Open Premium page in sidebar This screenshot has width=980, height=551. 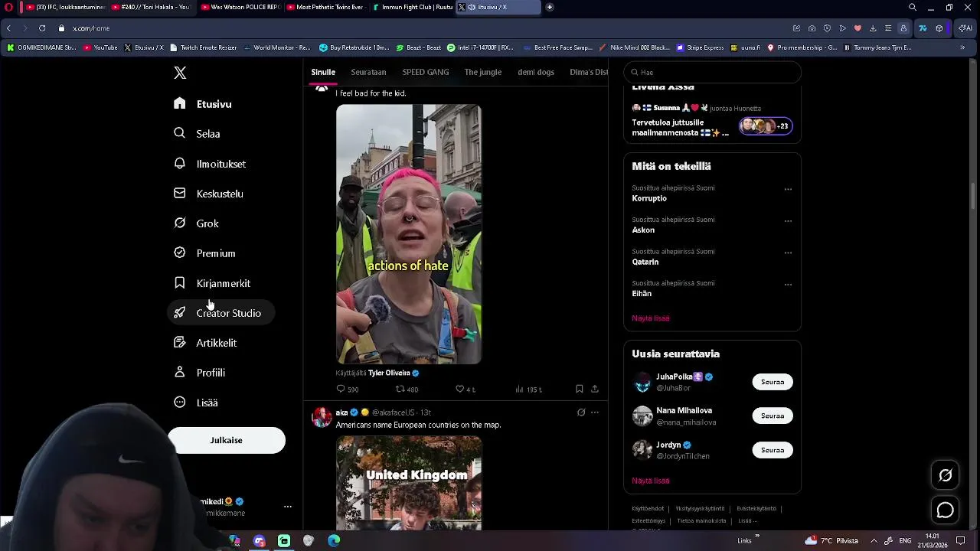[204, 253]
